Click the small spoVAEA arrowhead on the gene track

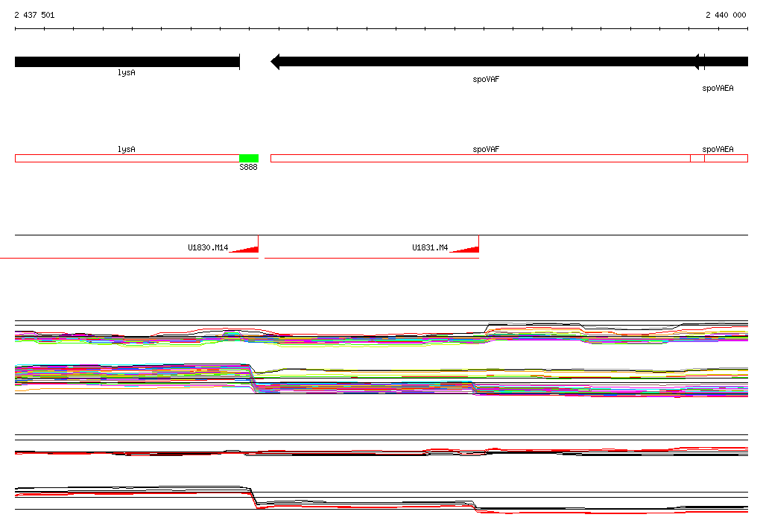coord(697,62)
